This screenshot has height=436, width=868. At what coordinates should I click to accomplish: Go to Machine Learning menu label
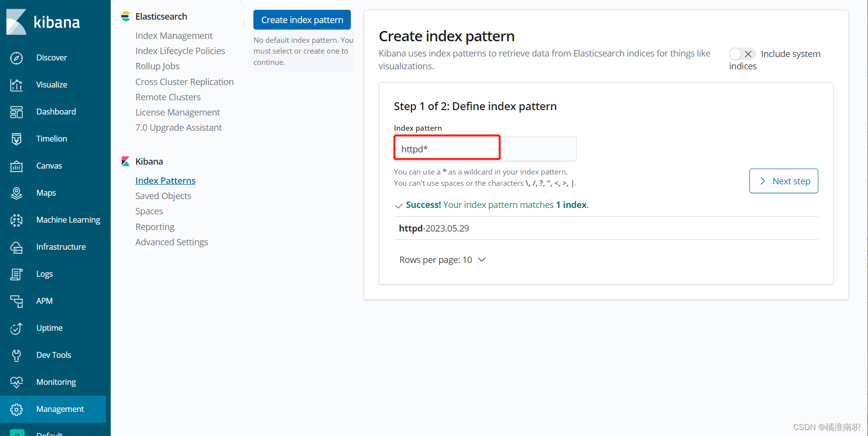[68, 220]
